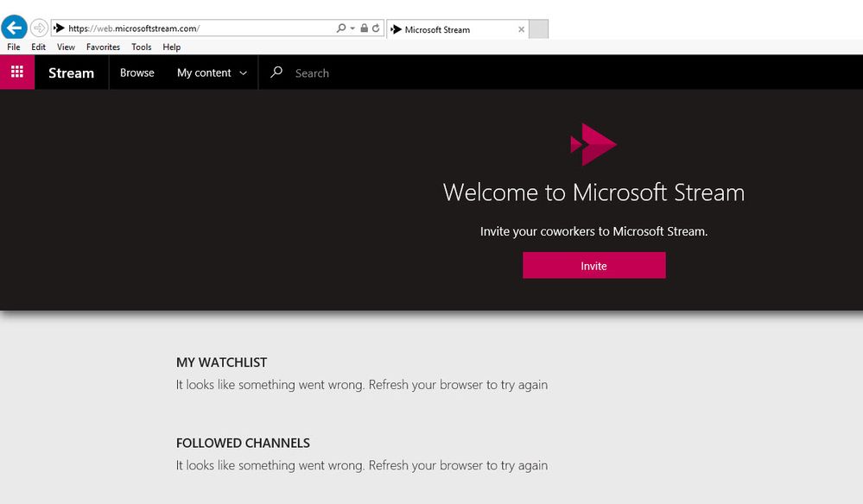This screenshot has width=863, height=504.
Task: Click Browse in the Stream navbar
Action: (137, 72)
